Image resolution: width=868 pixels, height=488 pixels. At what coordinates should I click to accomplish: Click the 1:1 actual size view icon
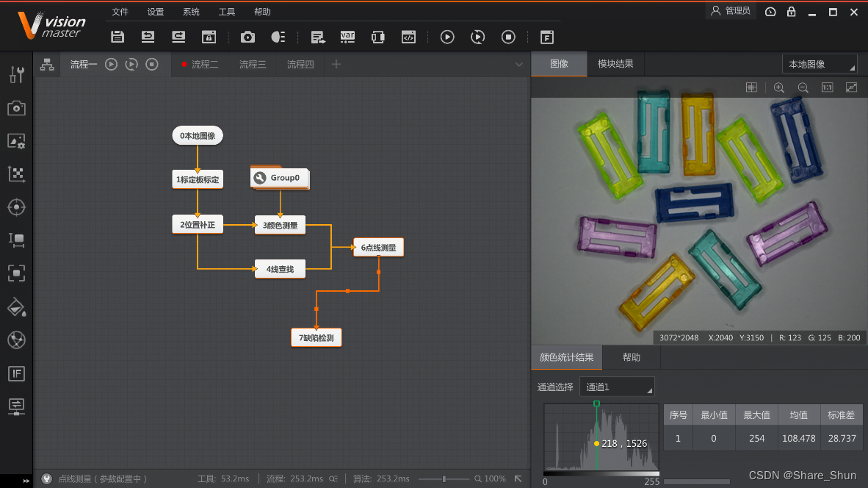pos(827,87)
